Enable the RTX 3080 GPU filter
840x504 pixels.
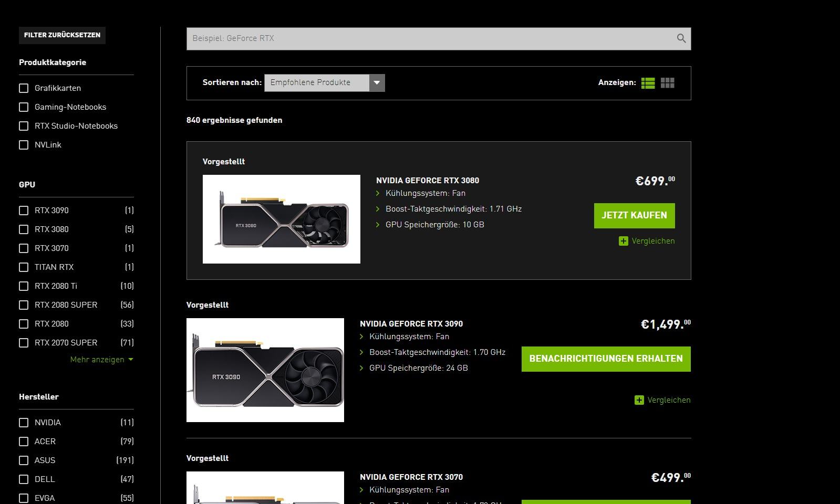24,229
